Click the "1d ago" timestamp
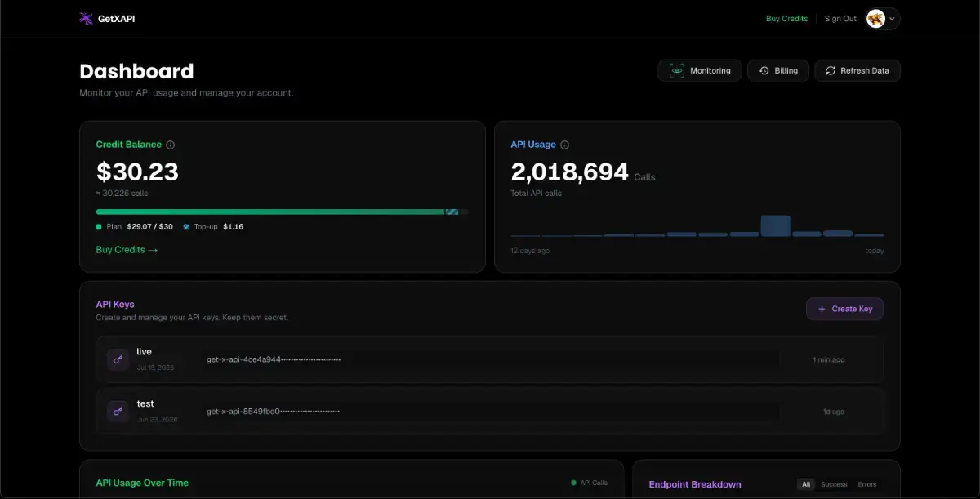Image resolution: width=980 pixels, height=499 pixels. coord(834,412)
